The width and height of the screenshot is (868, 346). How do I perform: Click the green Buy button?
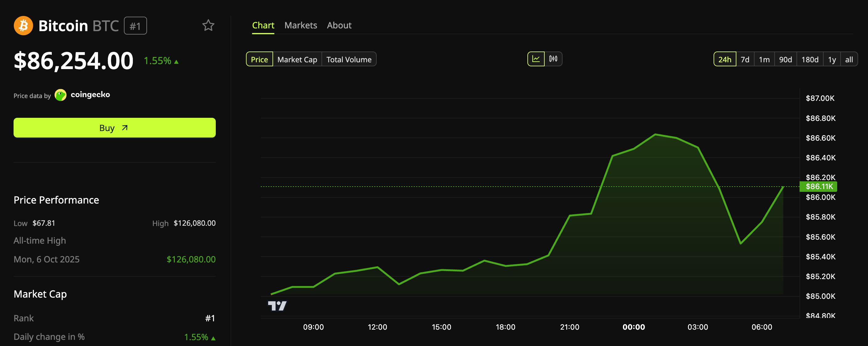point(115,128)
